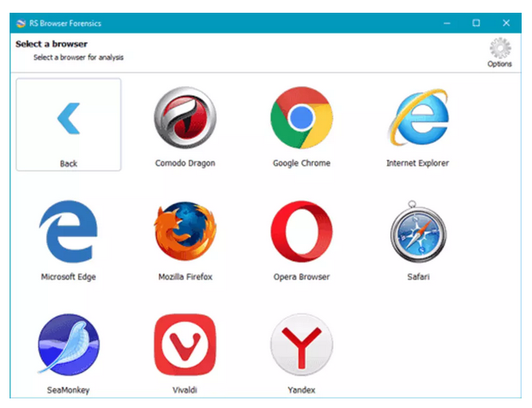The image size is (532, 408).
Task: Minimize the RS Browser Forensics window
Action: coord(447,23)
